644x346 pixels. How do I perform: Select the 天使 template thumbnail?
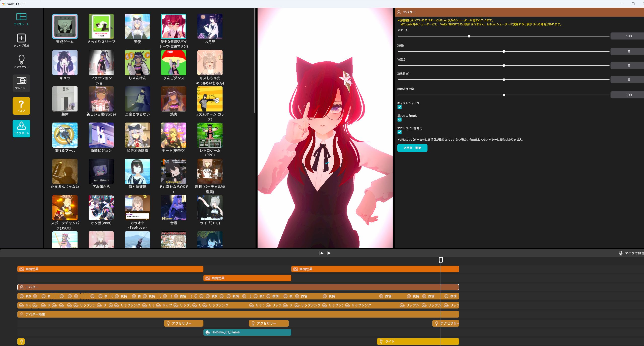click(137, 26)
